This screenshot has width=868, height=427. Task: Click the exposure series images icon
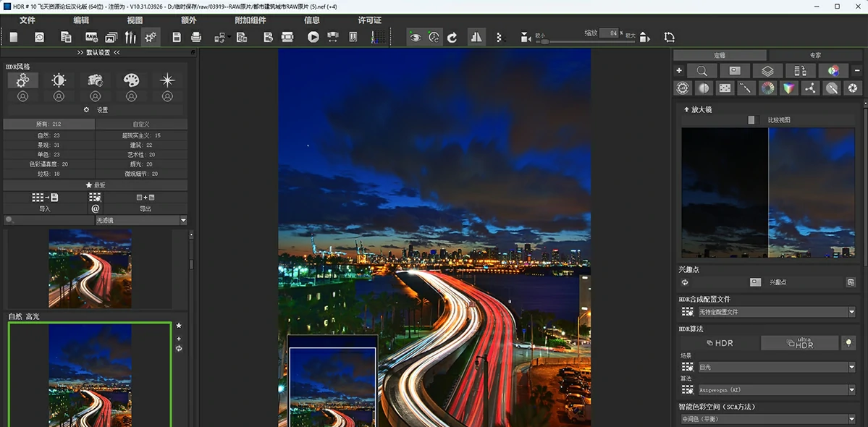(x=111, y=37)
